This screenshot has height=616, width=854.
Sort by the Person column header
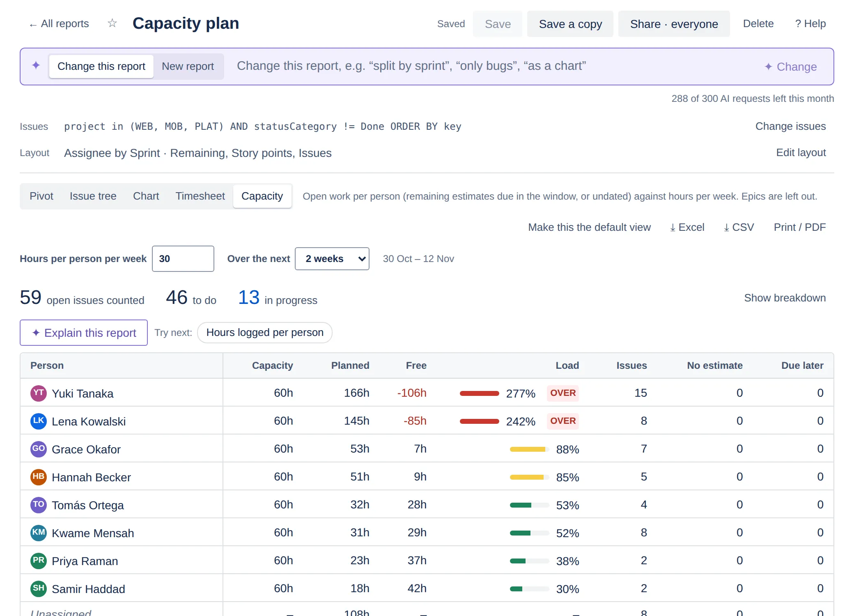click(47, 365)
